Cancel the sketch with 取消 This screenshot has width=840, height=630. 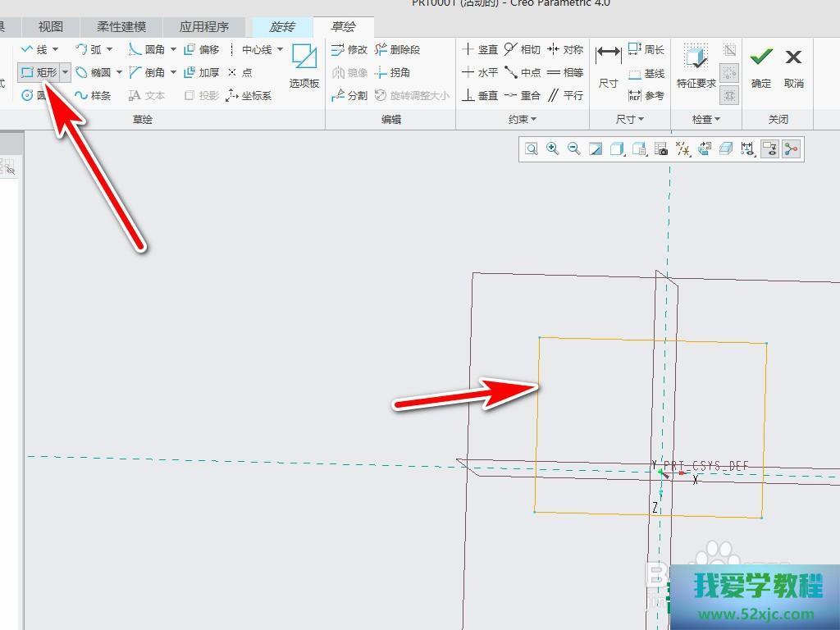[x=793, y=66]
